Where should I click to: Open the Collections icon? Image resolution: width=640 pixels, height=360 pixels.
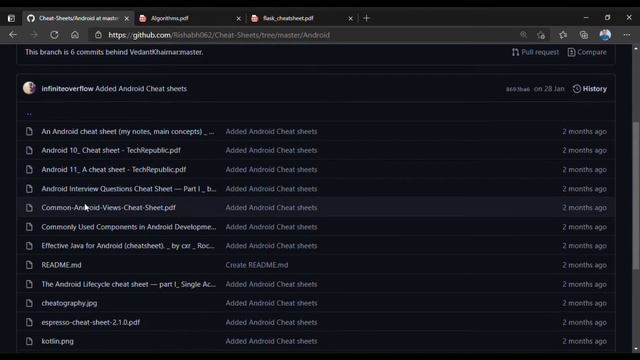(584, 35)
